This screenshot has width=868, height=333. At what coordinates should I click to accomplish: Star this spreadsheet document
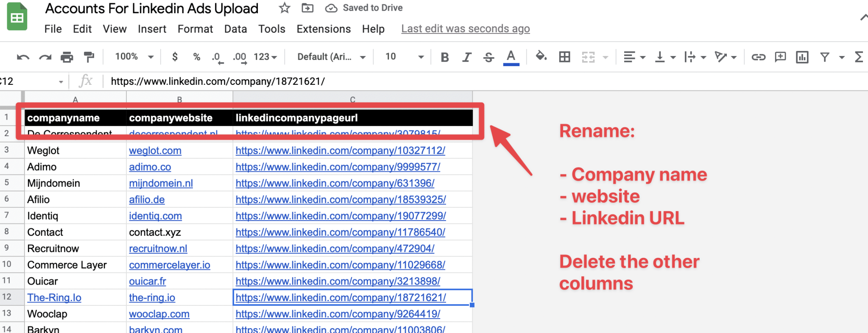(285, 8)
